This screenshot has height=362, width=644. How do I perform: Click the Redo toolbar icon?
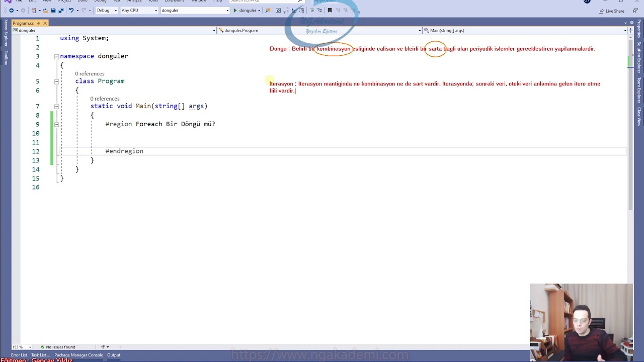pos(84,11)
